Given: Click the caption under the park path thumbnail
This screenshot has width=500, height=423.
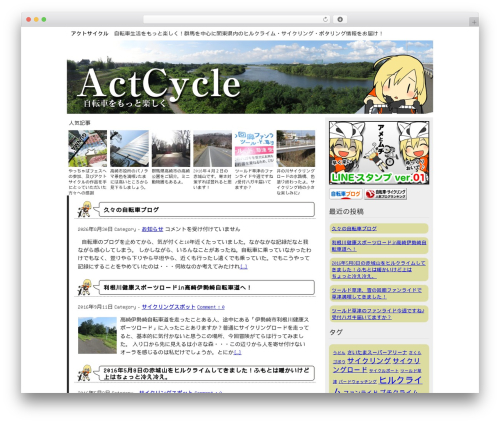Looking at the screenshot, I should pos(171,176).
